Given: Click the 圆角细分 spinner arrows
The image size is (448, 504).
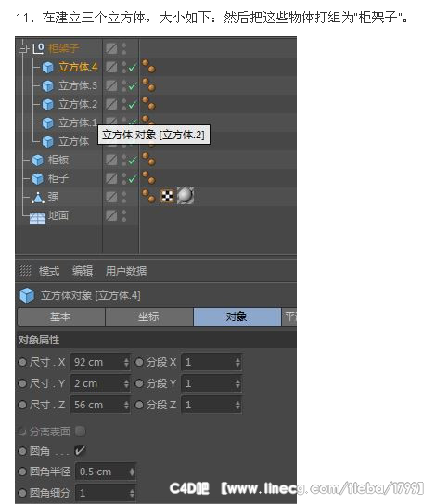Looking at the screenshot, I should [x=132, y=493].
